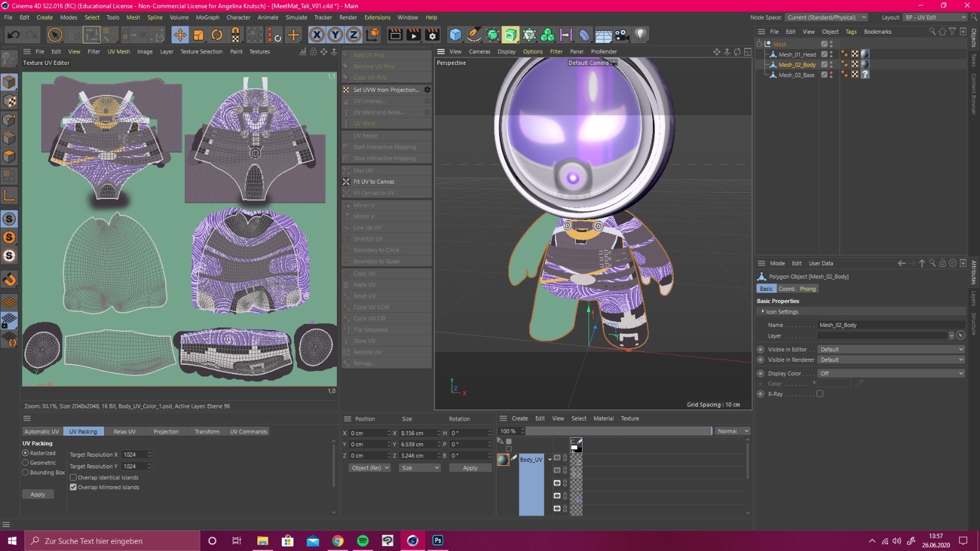Select Mesh_03_Base in the object tree
Image resolution: width=980 pixels, height=551 pixels.
pyautogui.click(x=796, y=75)
